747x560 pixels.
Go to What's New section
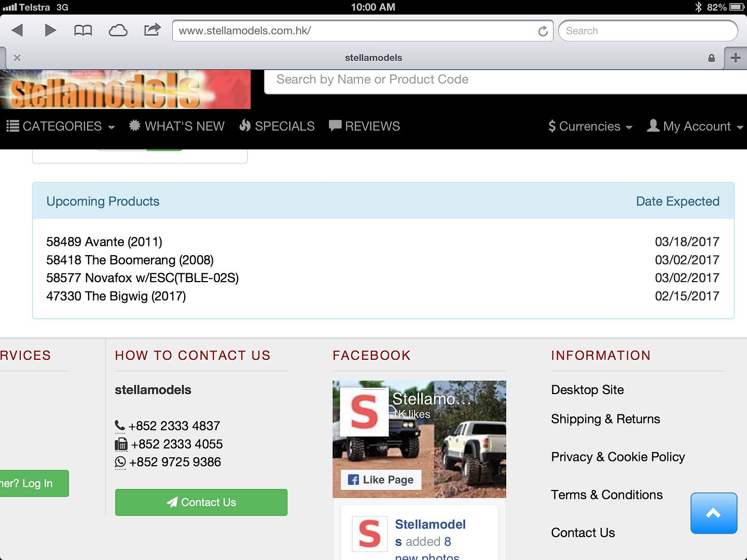coord(177,126)
